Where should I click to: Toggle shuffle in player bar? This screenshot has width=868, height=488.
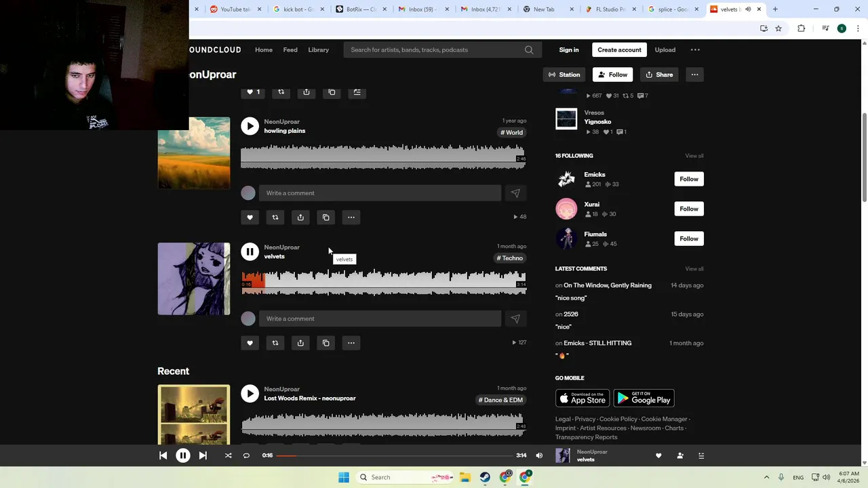coord(228,455)
